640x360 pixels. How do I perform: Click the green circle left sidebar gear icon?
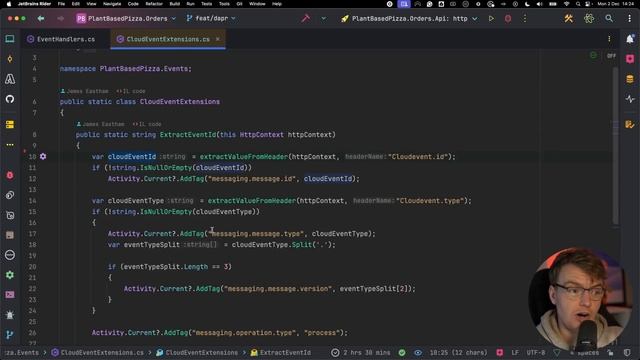(x=10, y=275)
